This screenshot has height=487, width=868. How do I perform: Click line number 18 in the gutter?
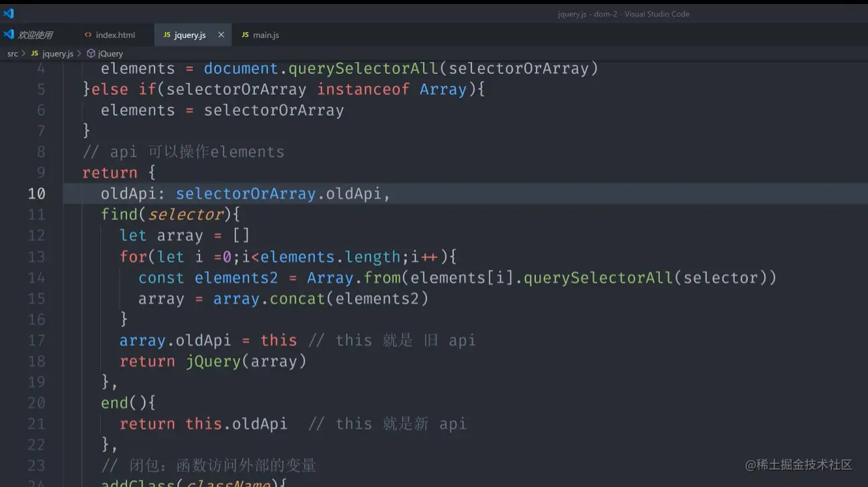pyautogui.click(x=37, y=361)
